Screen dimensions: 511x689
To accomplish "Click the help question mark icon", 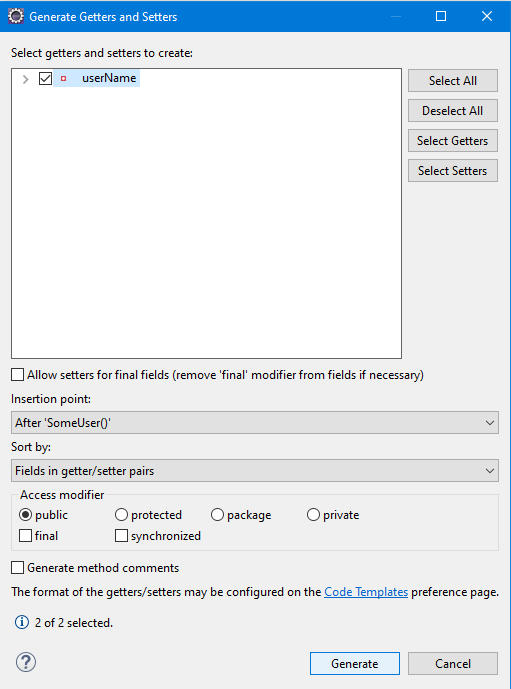I will click(26, 662).
